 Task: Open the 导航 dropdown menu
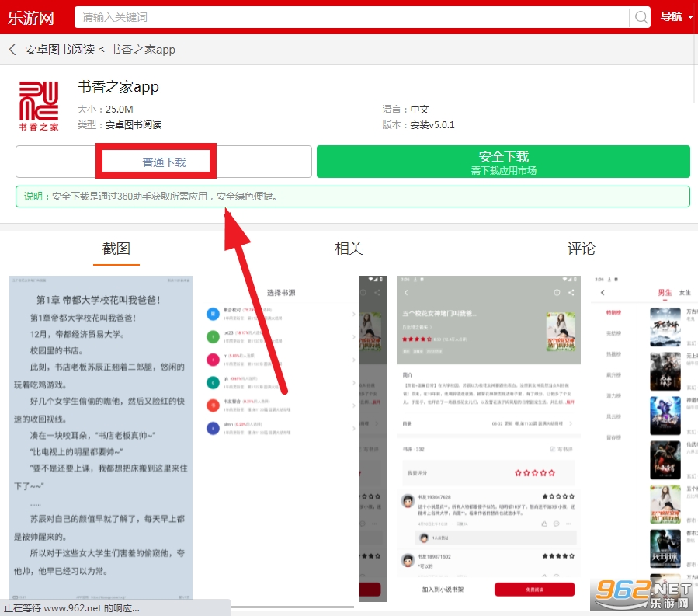(676, 17)
